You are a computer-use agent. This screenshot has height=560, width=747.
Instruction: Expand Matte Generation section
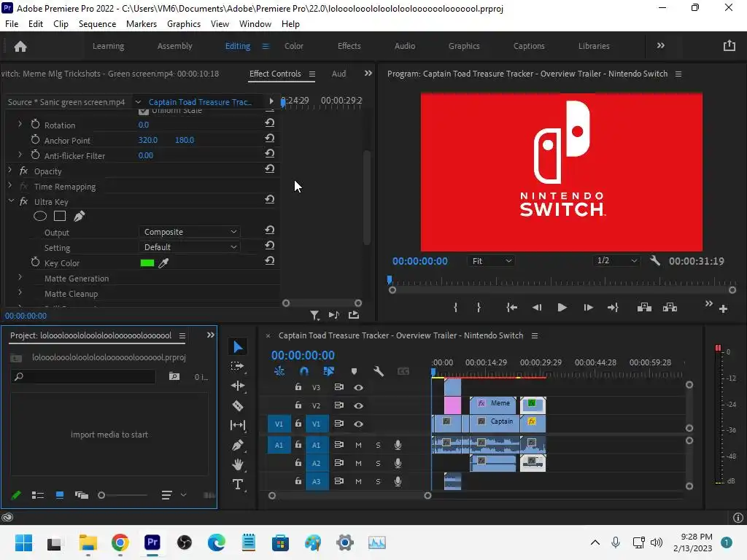20,277
